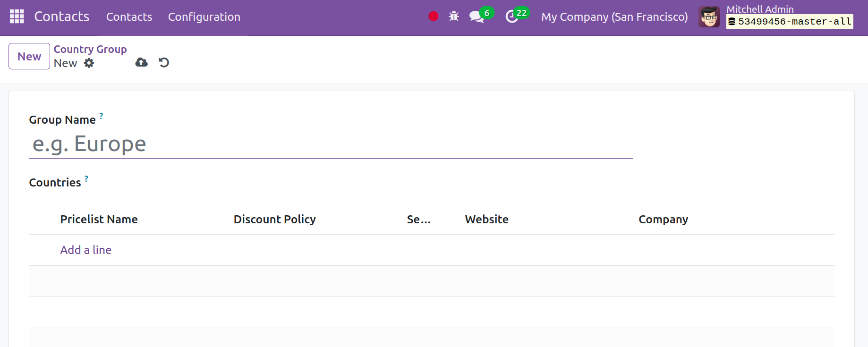The width and height of the screenshot is (868, 347).
Task: Click the red recording indicator icon
Action: point(433,17)
